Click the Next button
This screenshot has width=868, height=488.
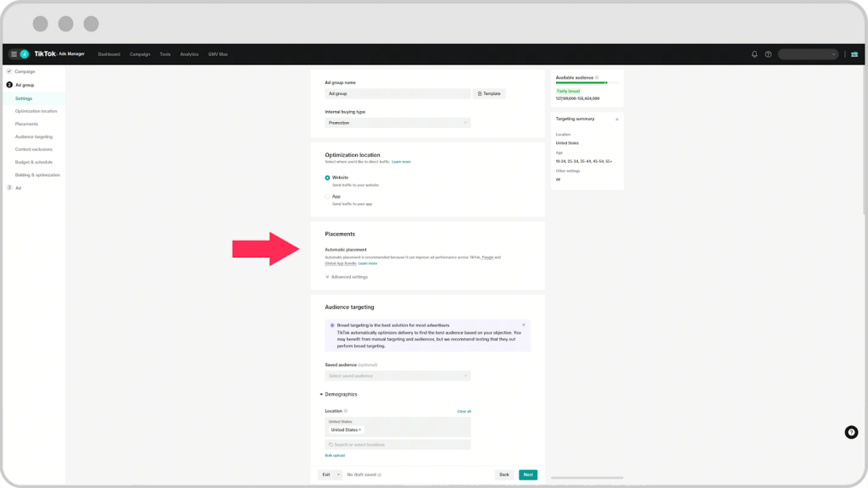click(527, 474)
